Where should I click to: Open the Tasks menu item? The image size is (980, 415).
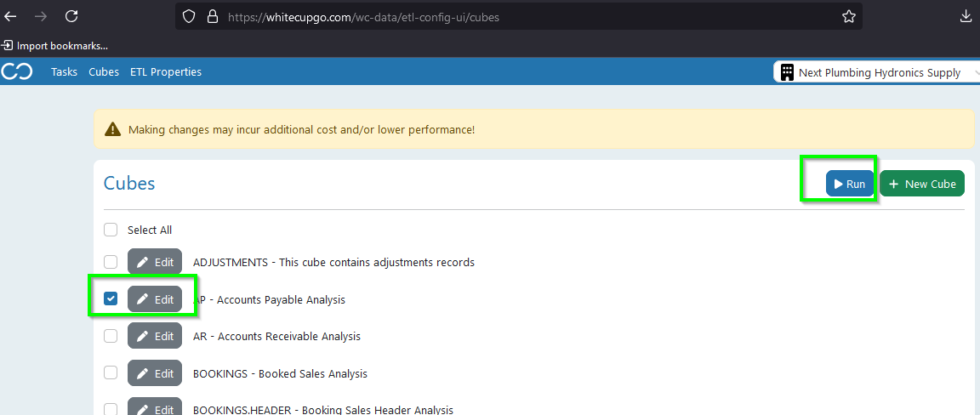click(64, 72)
